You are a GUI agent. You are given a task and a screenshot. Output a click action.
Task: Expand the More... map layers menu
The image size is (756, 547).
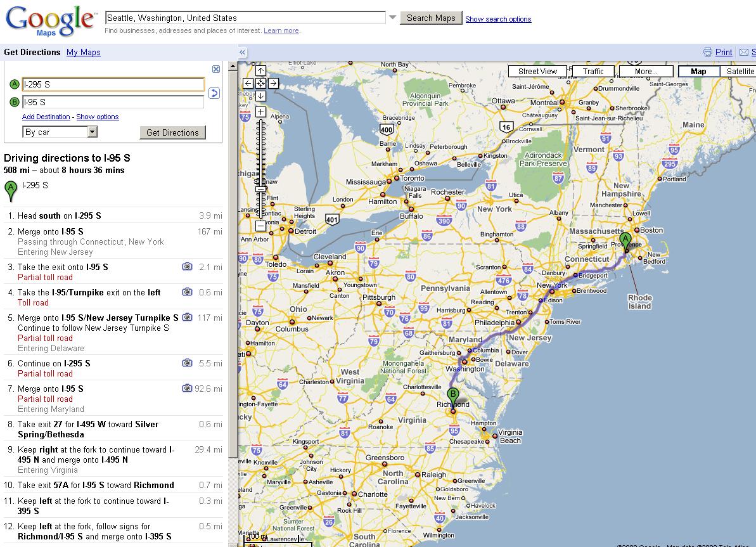coord(645,72)
